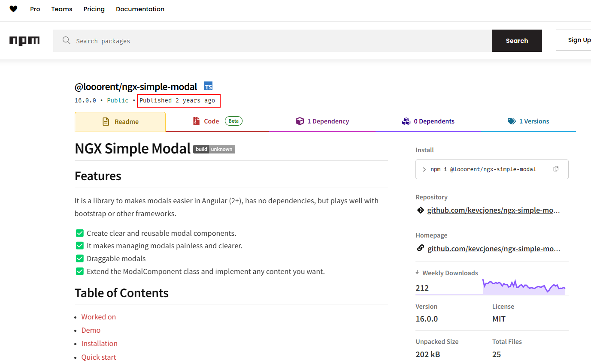Click the MIT license value

pos(499,319)
